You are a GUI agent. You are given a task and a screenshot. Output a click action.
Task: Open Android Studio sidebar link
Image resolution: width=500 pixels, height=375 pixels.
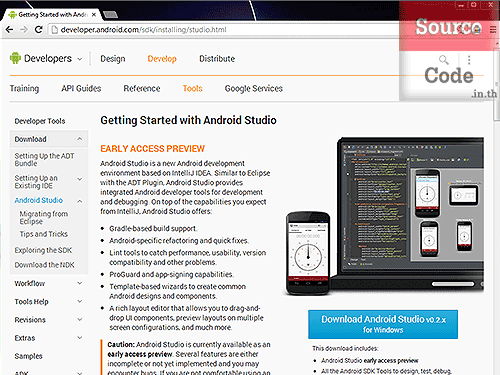(38, 200)
